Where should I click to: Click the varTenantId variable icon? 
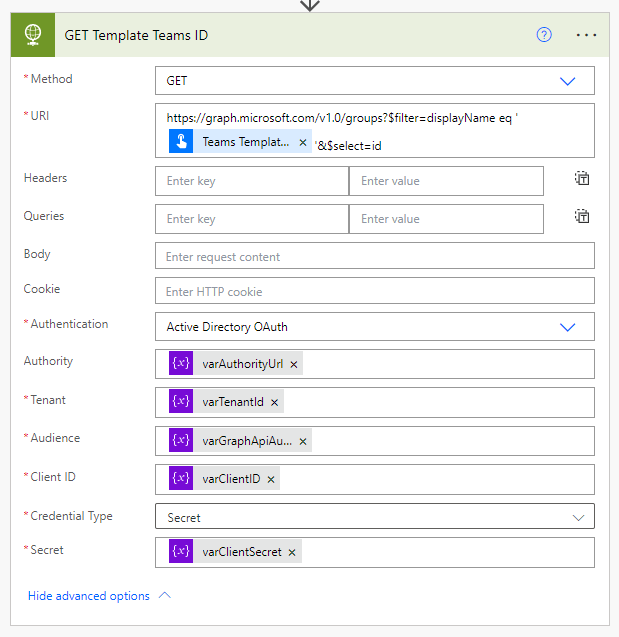point(181,401)
